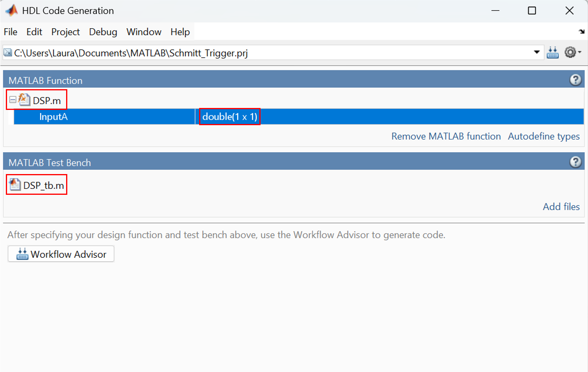Click Remove MATLAB function link
This screenshot has height=372, width=588.
446,136
